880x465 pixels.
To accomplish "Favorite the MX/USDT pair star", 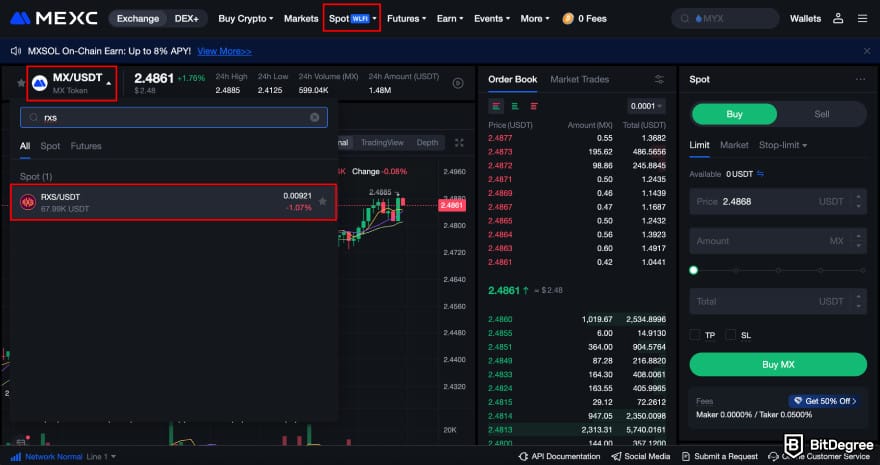I will (21, 83).
